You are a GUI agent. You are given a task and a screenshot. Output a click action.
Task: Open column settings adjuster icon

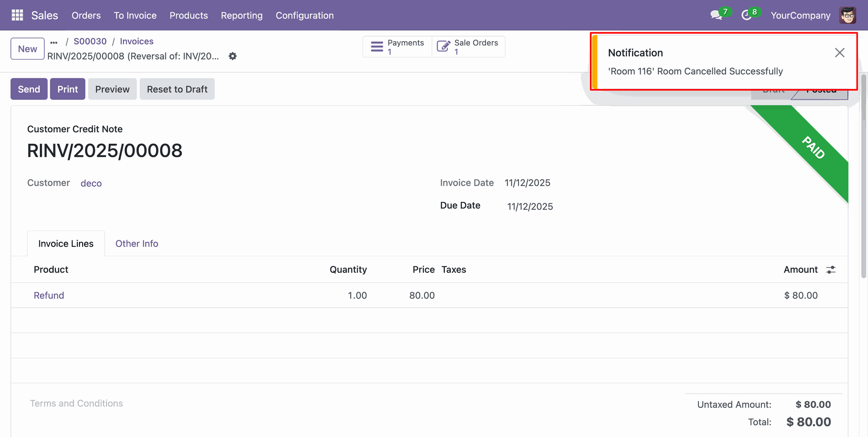pos(830,270)
